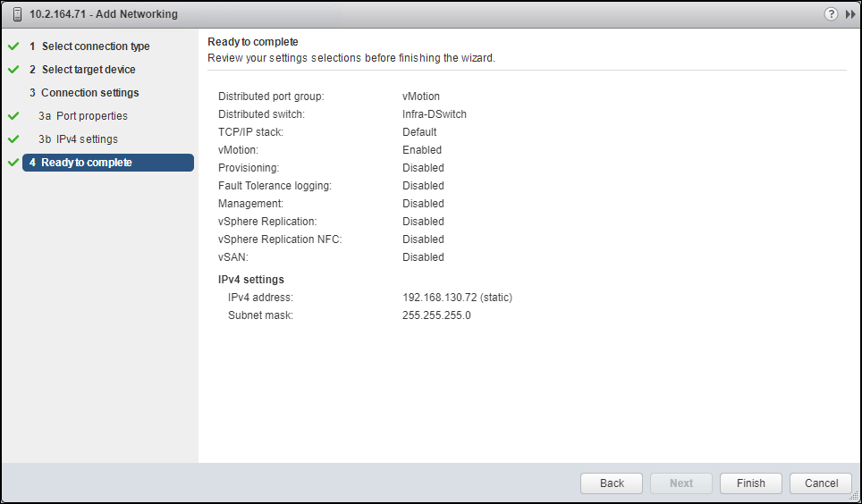Go to step 1 Select connection type

[x=95, y=46]
